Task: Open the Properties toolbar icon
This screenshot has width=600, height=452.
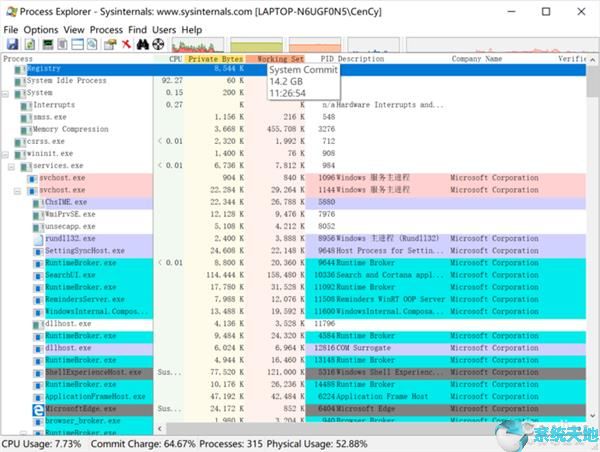Action: pos(110,44)
